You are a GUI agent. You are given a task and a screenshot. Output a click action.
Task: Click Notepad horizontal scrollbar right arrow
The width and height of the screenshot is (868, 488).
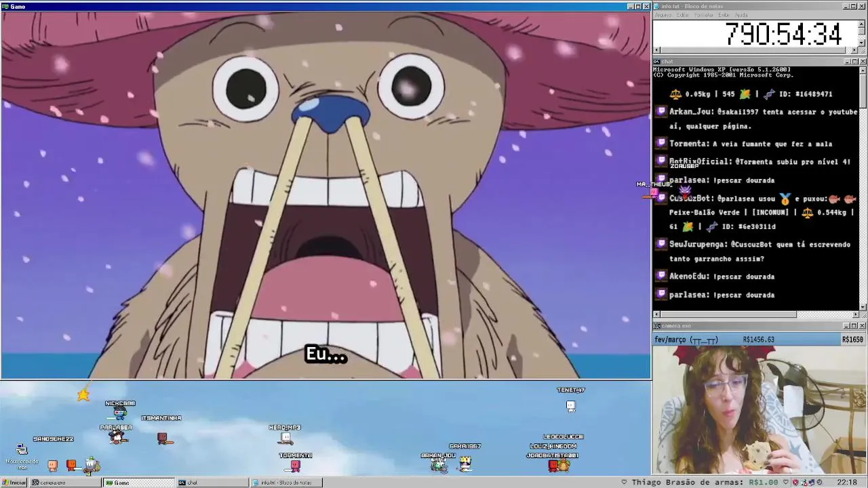tap(854, 50)
